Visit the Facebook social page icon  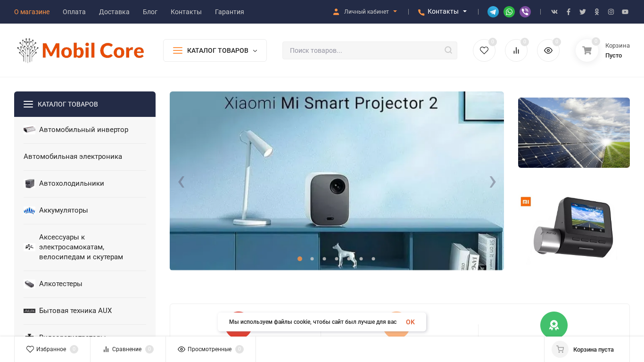coord(569,12)
